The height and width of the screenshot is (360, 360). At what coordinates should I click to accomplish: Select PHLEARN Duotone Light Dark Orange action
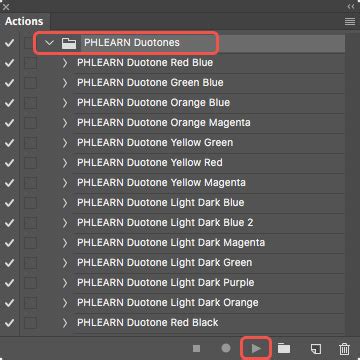(x=168, y=303)
